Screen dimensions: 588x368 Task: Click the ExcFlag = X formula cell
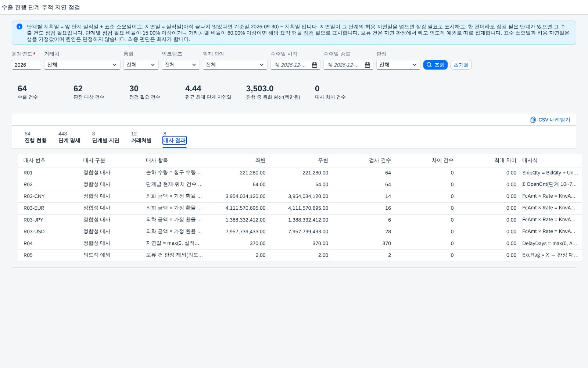click(550, 255)
